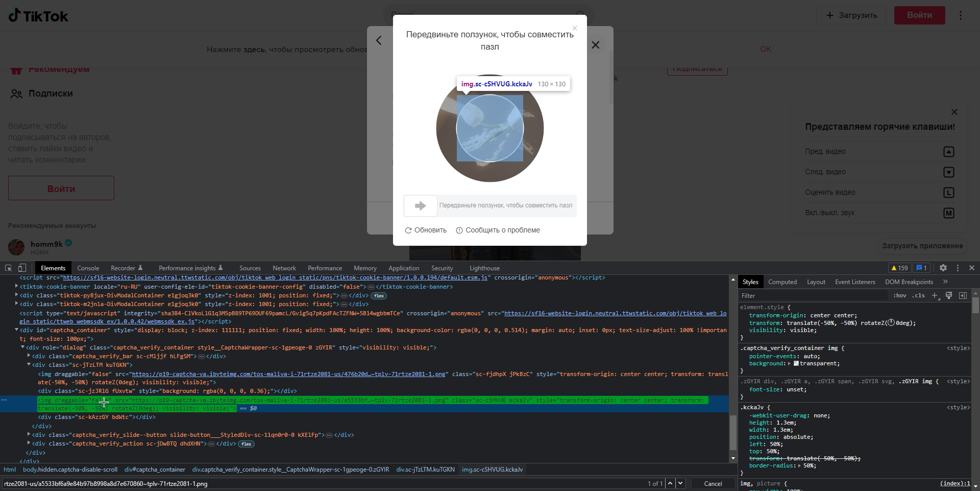Click the flex badge on DivModalContainer py8jux
The width and height of the screenshot is (980, 491).
[379, 295]
